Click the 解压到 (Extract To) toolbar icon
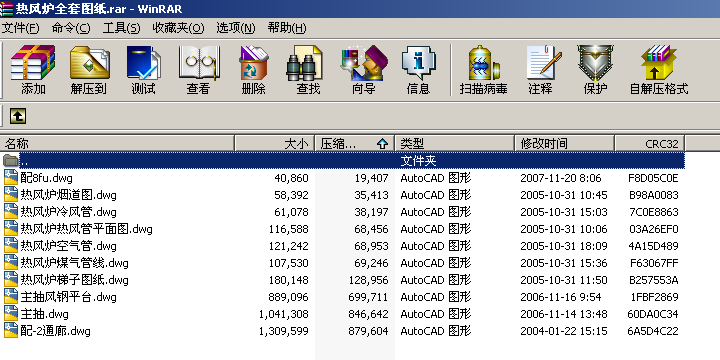This screenshot has height=360, width=720. [x=89, y=62]
